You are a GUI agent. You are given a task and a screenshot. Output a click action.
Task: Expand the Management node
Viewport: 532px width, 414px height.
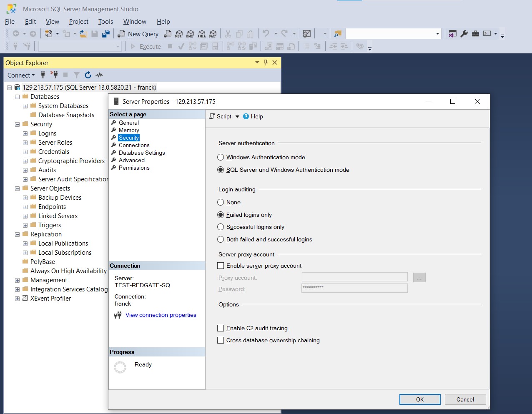[x=17, y=280]
